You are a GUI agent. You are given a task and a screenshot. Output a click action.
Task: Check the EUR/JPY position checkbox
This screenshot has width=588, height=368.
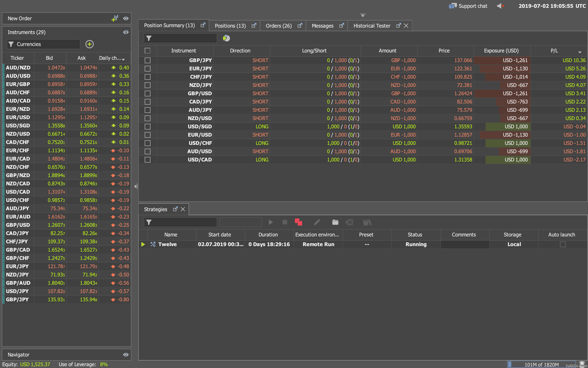tap(147, 69)
